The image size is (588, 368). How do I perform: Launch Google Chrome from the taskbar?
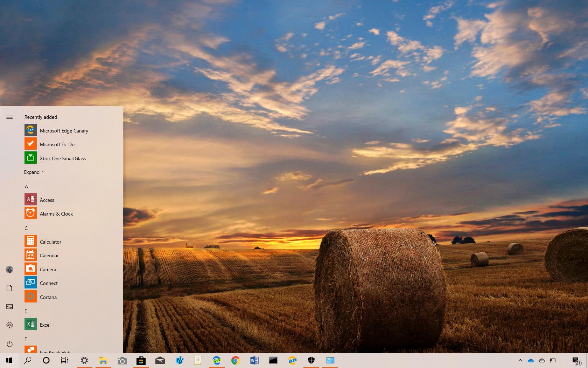236,360
